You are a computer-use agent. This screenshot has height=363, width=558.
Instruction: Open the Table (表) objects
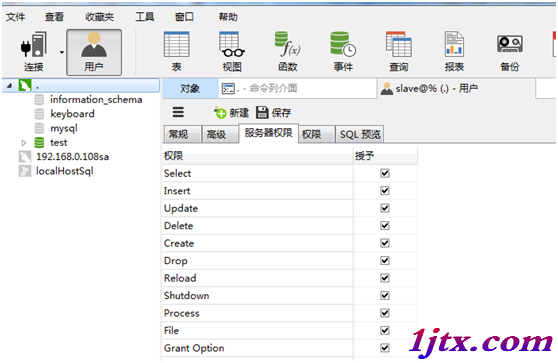coord(177,52)
